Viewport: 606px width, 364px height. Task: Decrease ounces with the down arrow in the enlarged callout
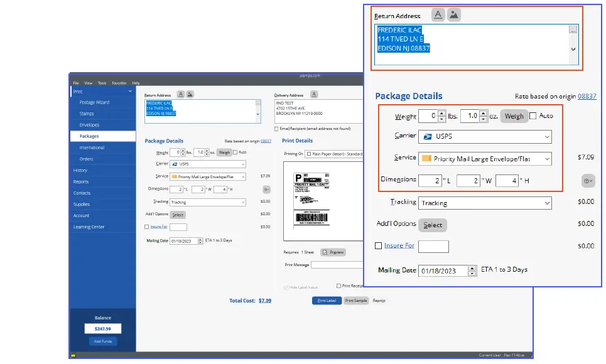[483, 119]
